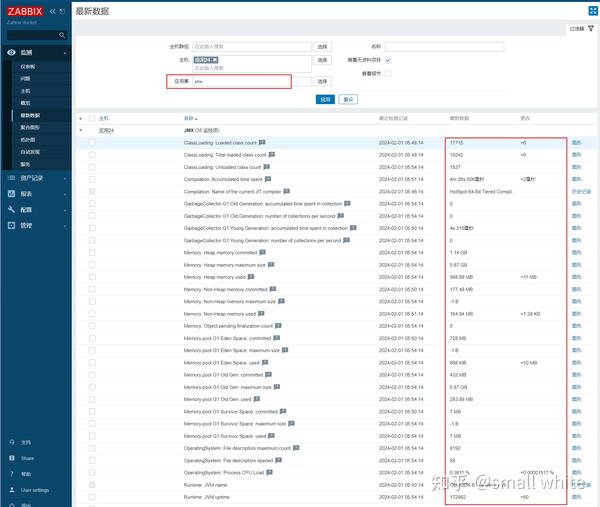Click the blue Apply filter button
This screenshot has width=600, height=507.
[325, 99]
